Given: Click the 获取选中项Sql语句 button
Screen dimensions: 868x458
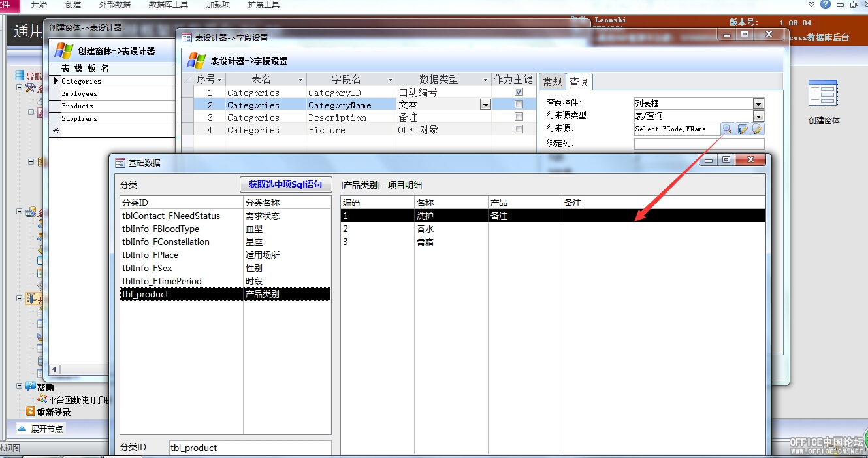Looking at the screenshot, I should (285, 184).
